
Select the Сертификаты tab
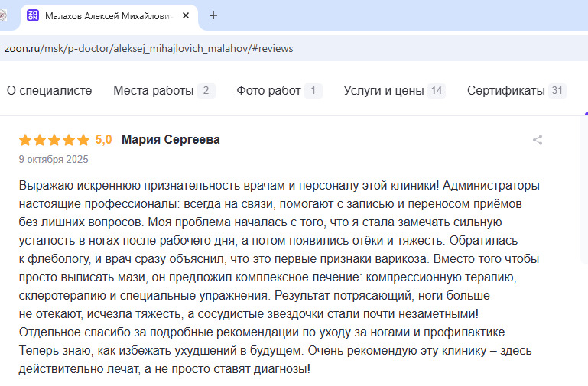505,90
